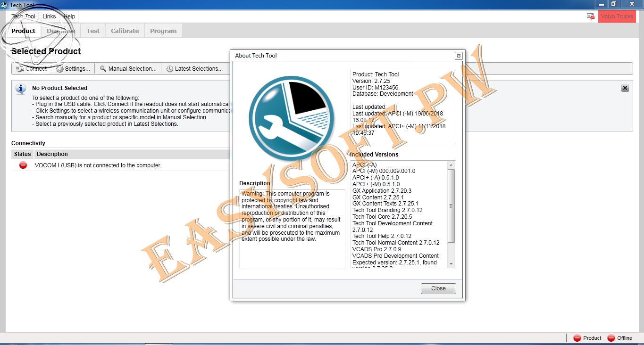644x345 pixels.
Task: Open the Help menu
Action: pos(69,16)
